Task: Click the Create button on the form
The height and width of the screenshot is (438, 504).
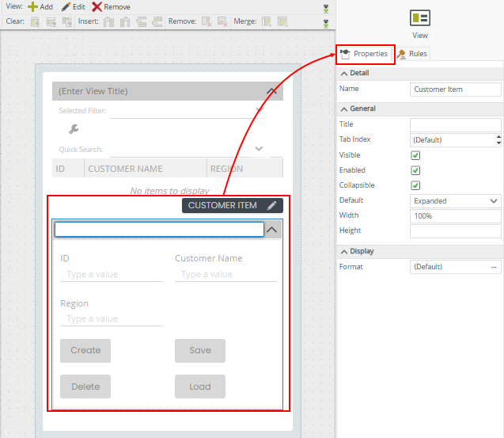Action: [x=85, y=350]
